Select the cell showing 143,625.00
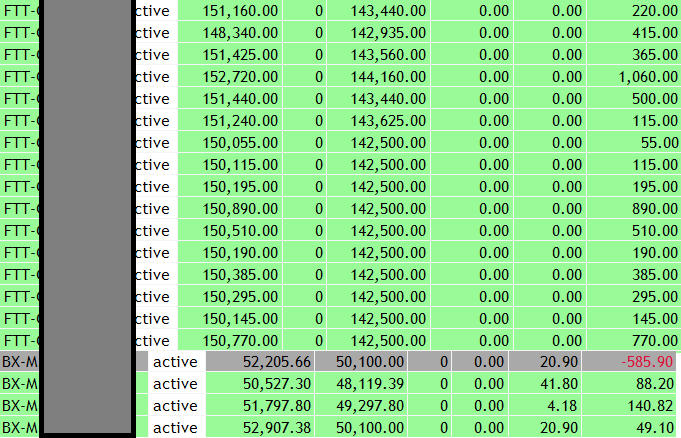This screenshot has width=681, height=438. pyautogui.click(x=378, y=121)
